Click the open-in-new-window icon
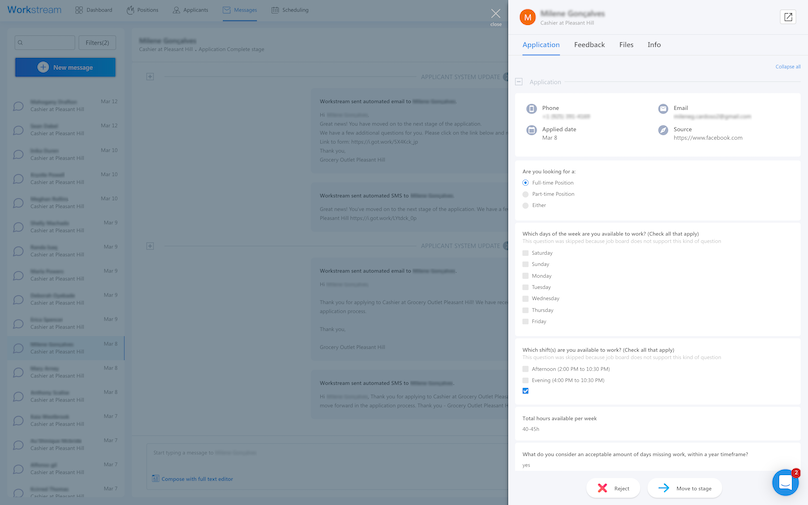808x505 pixels. coord(787,17)
